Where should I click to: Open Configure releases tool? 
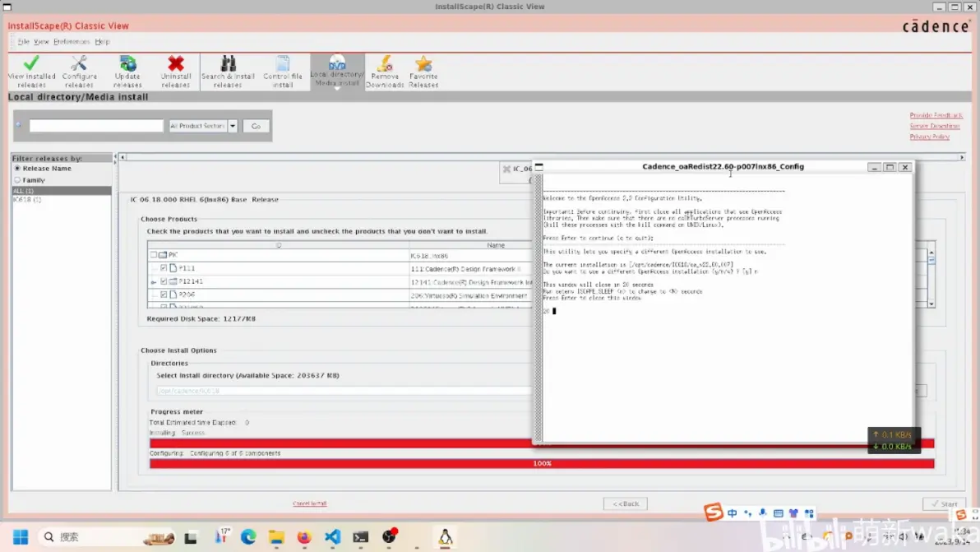click(80, 72)
